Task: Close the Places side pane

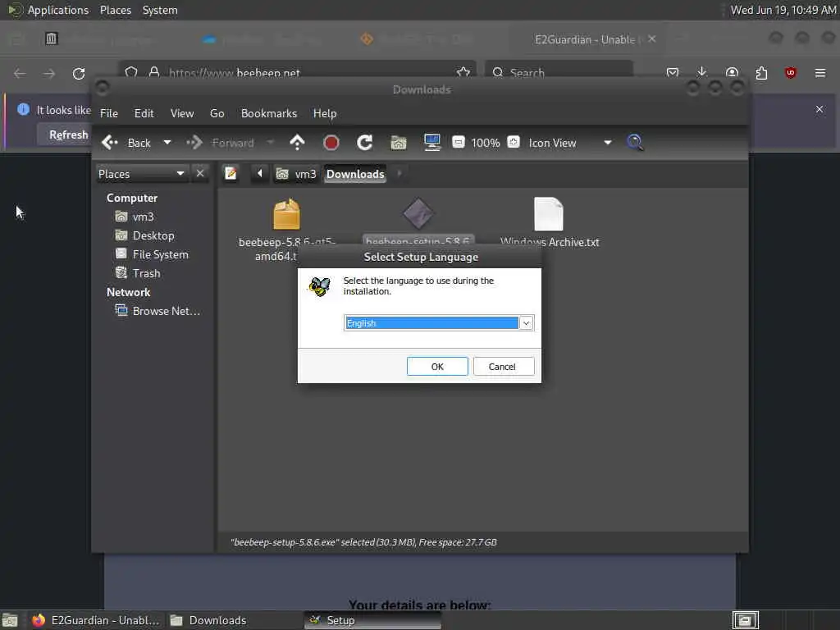Action: tap(200, 174)
